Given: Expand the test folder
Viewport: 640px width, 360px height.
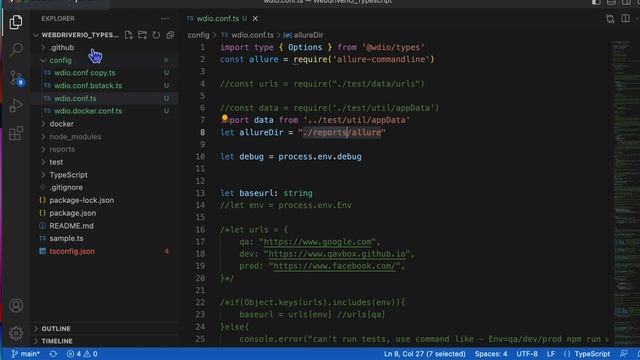Looking at the screenshot, I should click(56, 162).
